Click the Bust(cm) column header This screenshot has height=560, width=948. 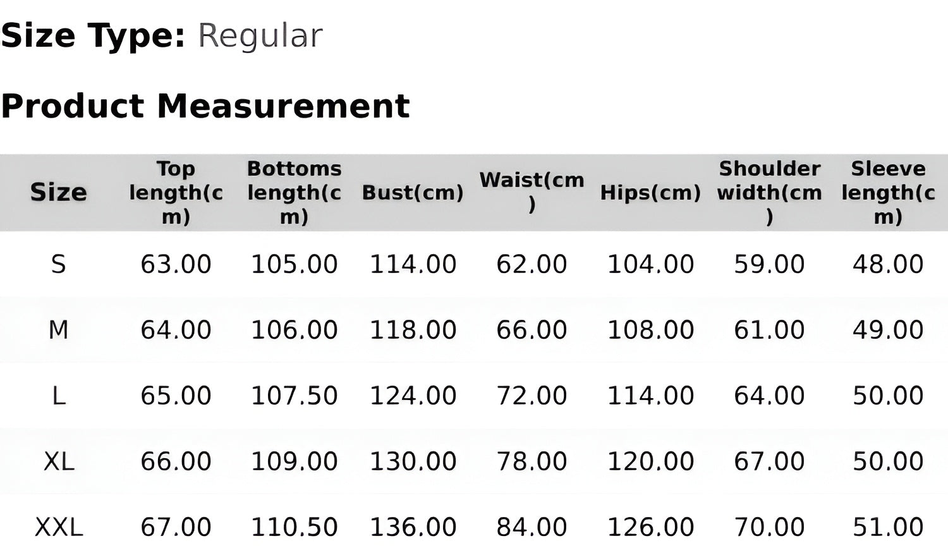[x=413, y=193]
